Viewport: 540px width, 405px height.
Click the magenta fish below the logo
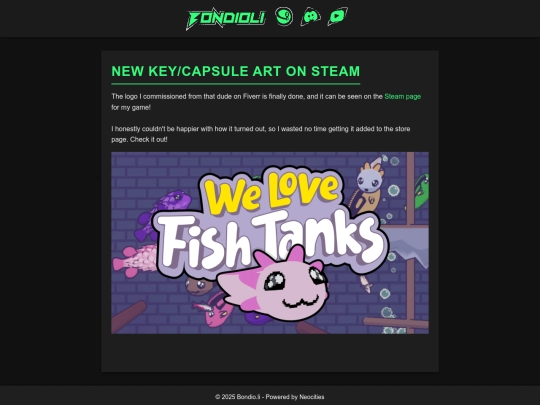(216, 310)
